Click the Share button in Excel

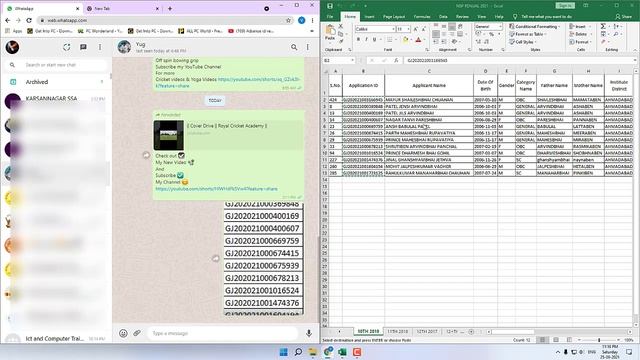(x=623, y=17)
